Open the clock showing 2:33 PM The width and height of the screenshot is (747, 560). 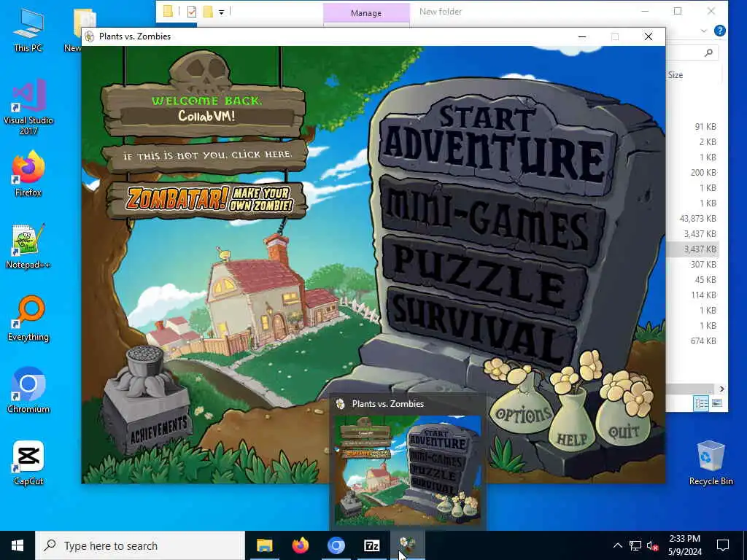click(x=684, y=545)
